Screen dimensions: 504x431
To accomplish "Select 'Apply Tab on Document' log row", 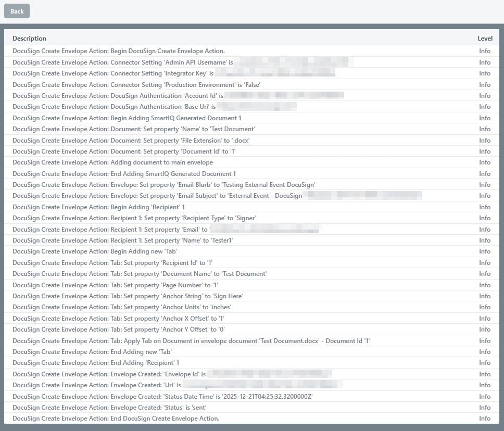I will [x=251, y=340].
